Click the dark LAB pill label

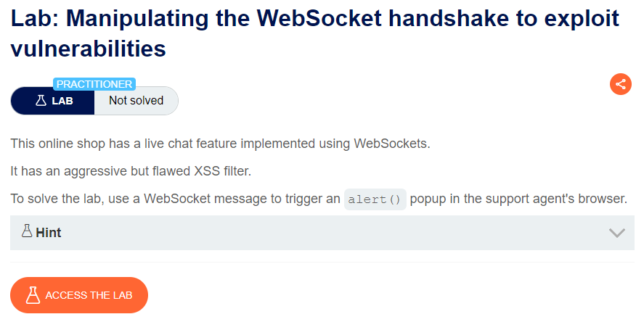52,101
